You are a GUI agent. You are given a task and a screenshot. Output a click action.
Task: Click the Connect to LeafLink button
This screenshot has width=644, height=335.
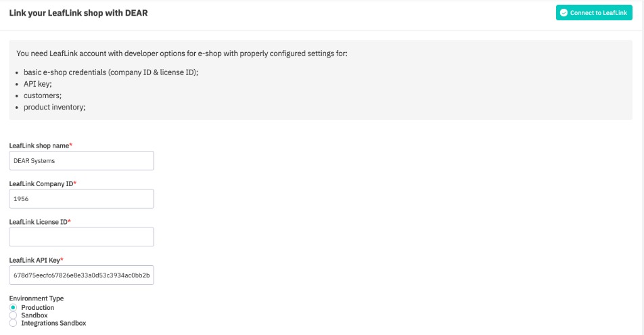594,13
